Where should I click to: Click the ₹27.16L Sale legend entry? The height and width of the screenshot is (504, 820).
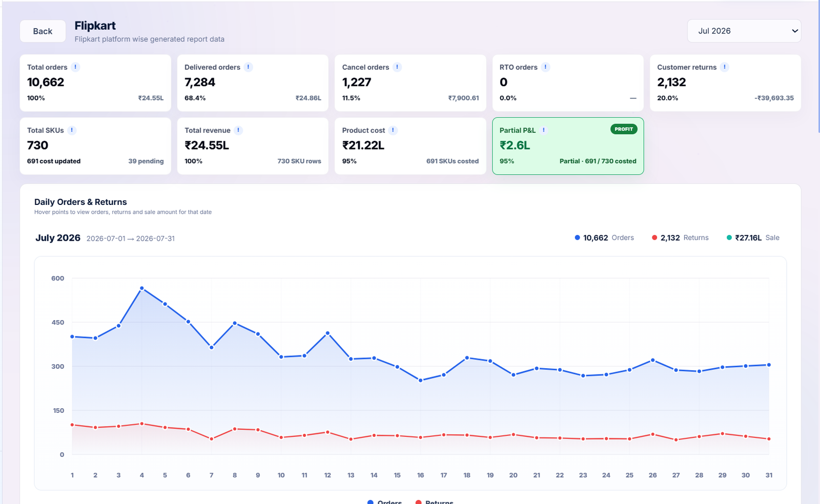[753, 238]
